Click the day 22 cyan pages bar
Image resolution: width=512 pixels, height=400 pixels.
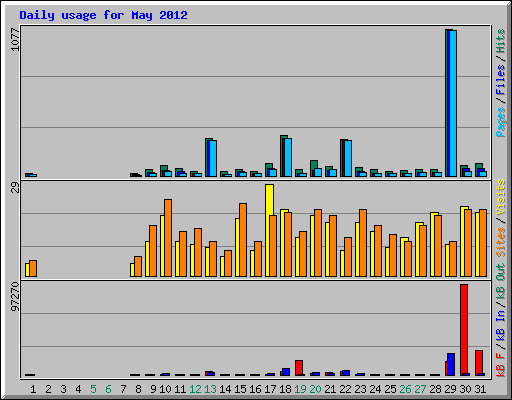(348, 158)
